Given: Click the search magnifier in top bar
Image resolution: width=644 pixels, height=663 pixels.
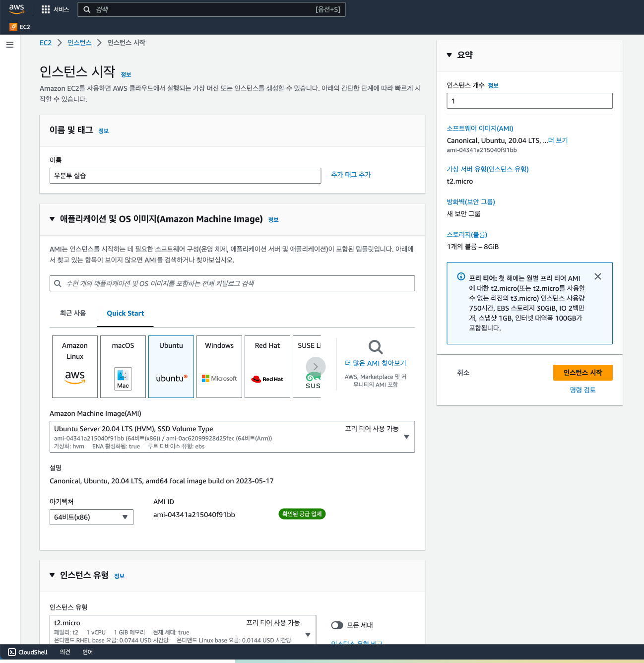Looking at the screenshot, I should coord(87,9).
